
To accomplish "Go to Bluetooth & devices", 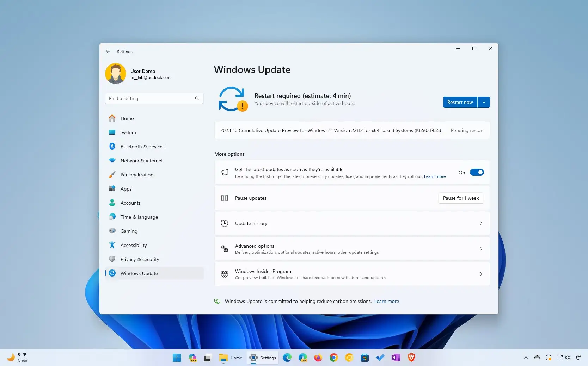I will click(154, 147).
